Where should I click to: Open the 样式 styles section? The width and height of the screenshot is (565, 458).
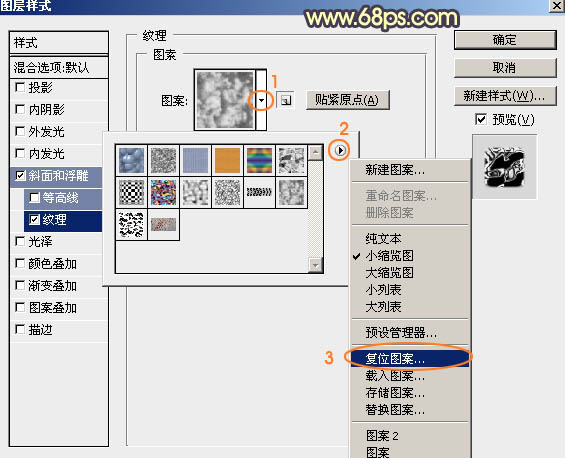[x=59, y=43]
